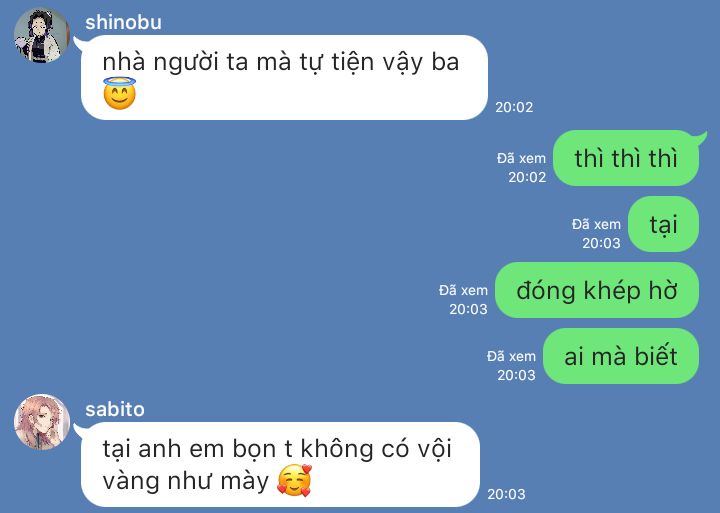Tap 'Đã xem' status beside 'đóng khép hờ'
720x513 pixels.
(463, 290)
